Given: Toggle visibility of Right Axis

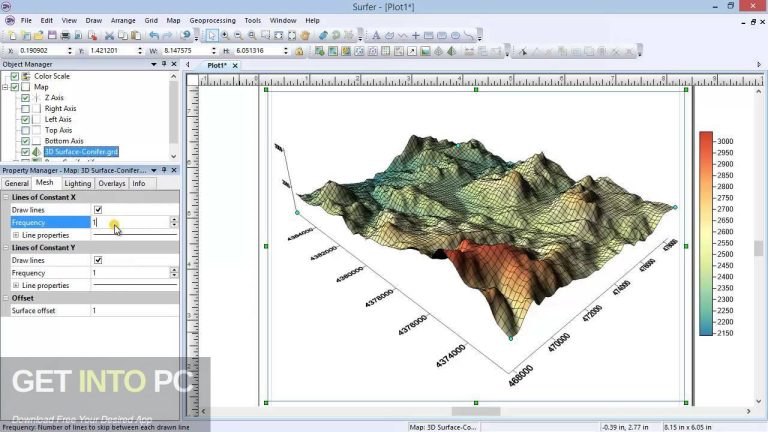Looking at the screenshot, I should pyautogui.click(x=25, y=108).
